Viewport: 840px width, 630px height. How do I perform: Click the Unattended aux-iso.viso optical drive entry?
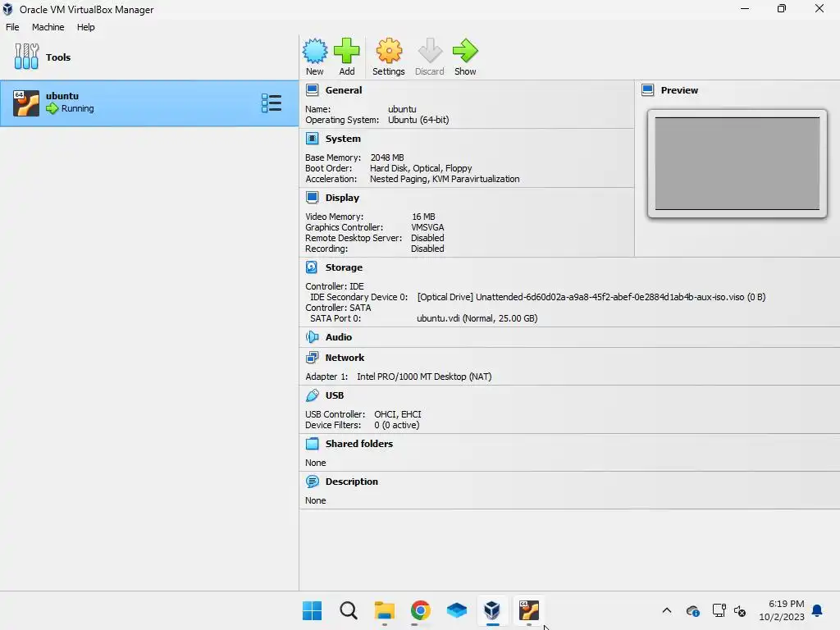tap(591, 297)
